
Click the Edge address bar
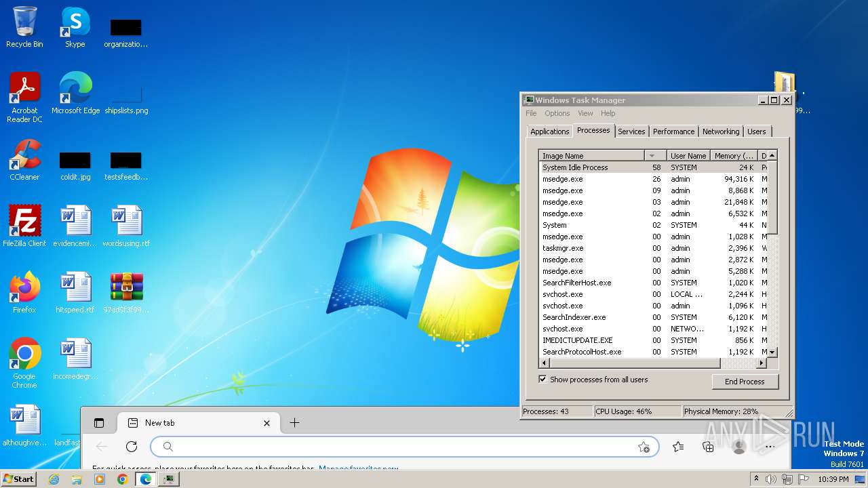(405, 447)
